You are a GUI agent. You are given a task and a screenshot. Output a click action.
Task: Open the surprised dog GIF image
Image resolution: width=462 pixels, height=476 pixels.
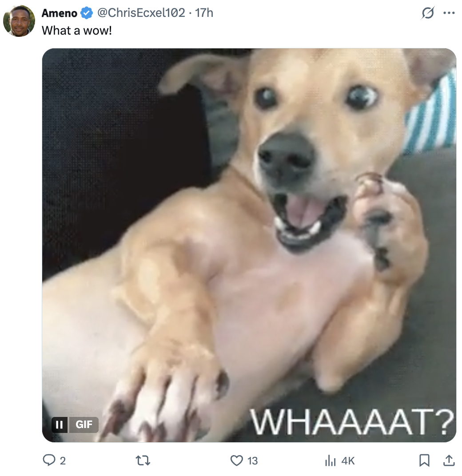(x=249, y=245)
